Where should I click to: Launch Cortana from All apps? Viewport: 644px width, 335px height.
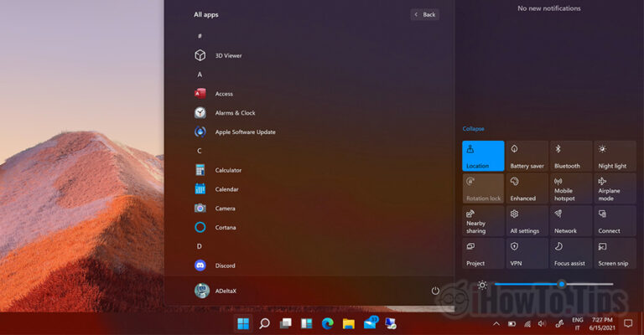[x=200, y=227]
